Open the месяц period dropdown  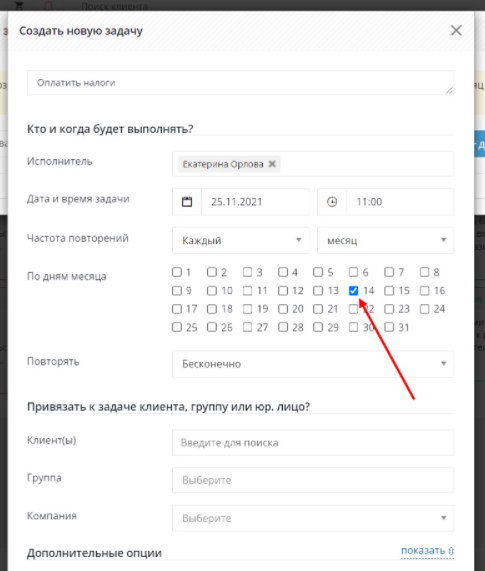[385, 240]
